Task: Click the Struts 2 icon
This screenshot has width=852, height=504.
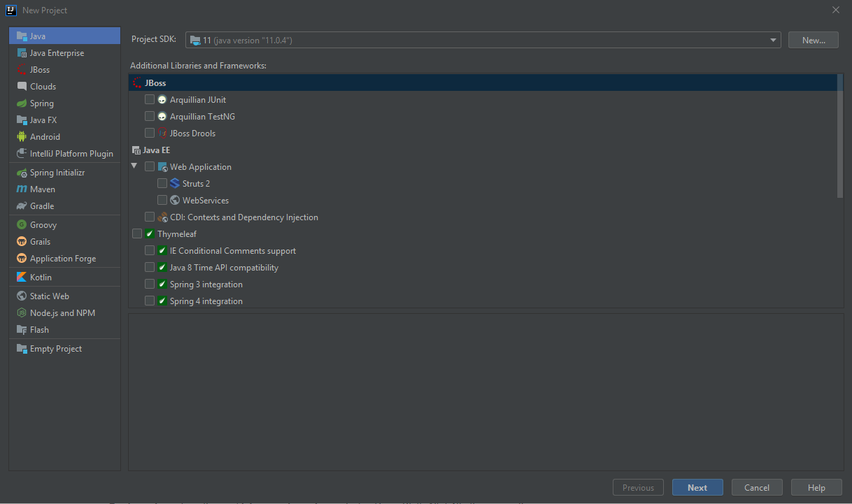Action: tap(175, 184)
